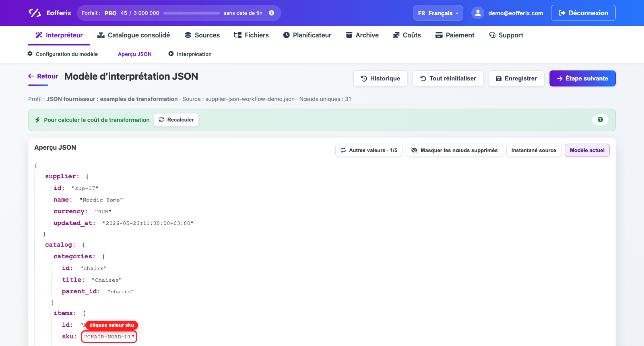Go to the Paiement tab
This screenshot has height=346, width=644.
pyautogui.click(x=455, y=35)
